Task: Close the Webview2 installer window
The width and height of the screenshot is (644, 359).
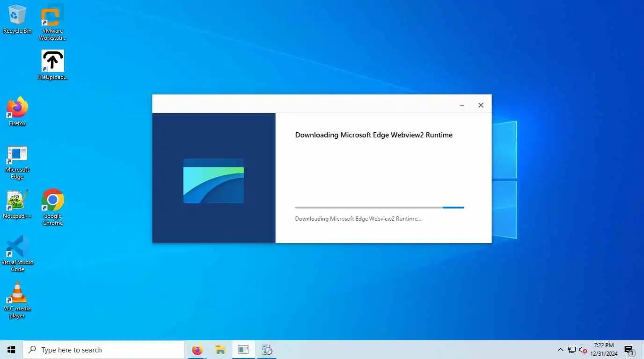Action: [481, 105]
